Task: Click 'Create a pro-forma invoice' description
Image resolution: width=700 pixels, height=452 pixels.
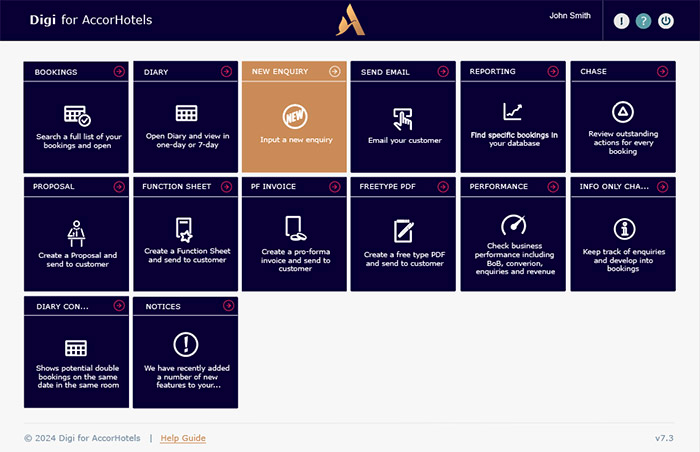Action: click(x=296, y=260)
